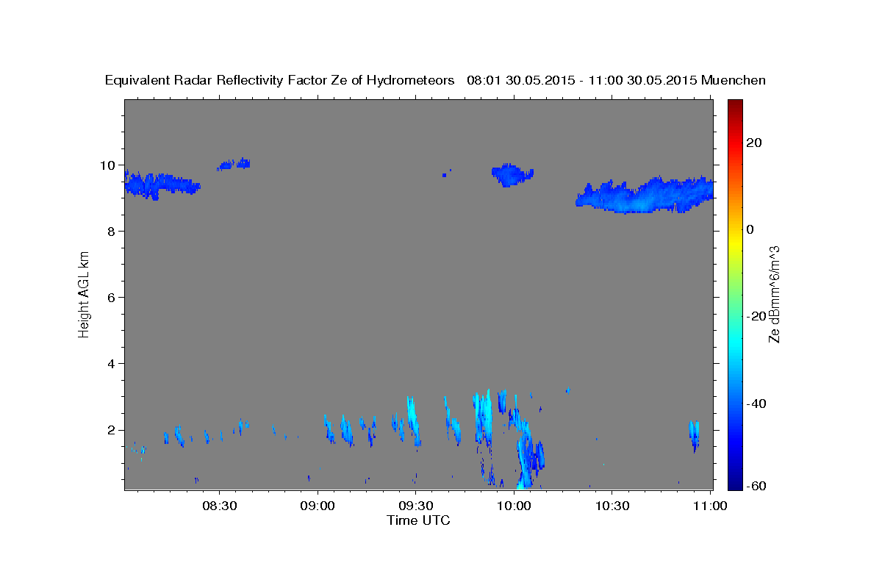Click the large cirrus cloud echo near 10:40

(645, 196)
